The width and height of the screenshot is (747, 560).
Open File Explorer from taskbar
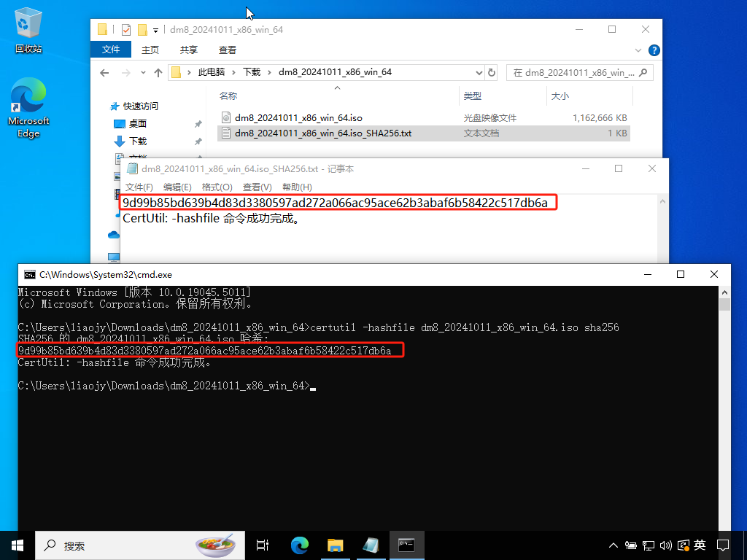[x=336, y=545]
